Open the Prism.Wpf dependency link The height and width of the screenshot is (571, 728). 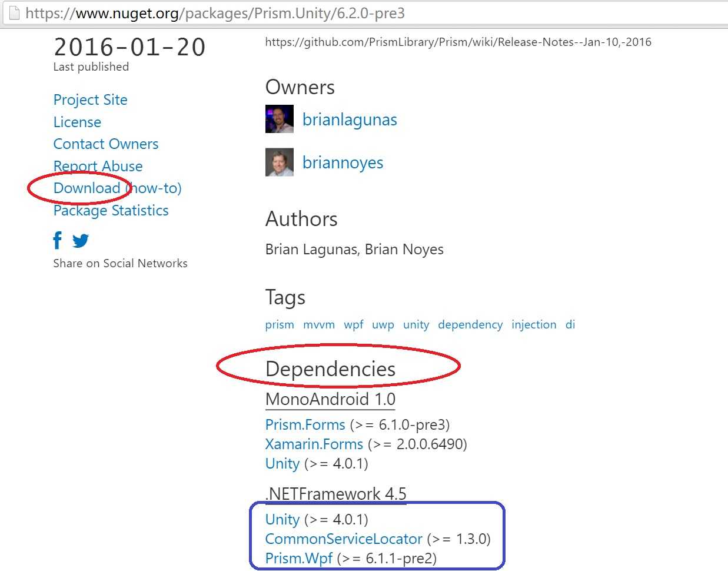tap(299, 558)
